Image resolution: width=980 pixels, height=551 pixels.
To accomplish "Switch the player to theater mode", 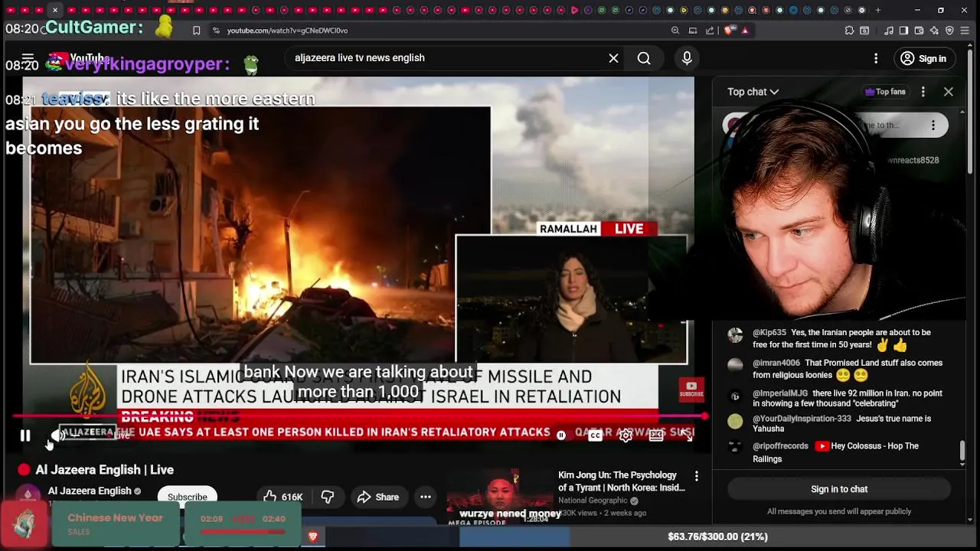I will (x=656, y=435).
